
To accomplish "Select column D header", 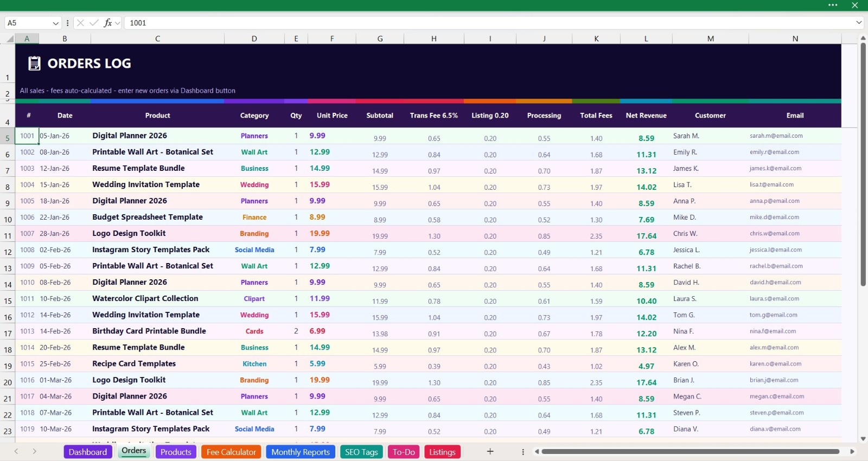I will (254, 39).
